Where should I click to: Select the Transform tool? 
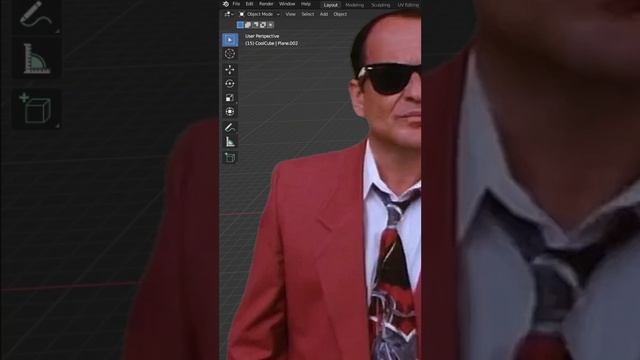coord(230,112)
